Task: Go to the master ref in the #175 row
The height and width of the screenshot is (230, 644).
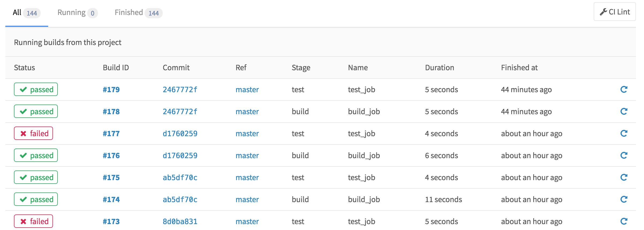Action: click(247, 177)
